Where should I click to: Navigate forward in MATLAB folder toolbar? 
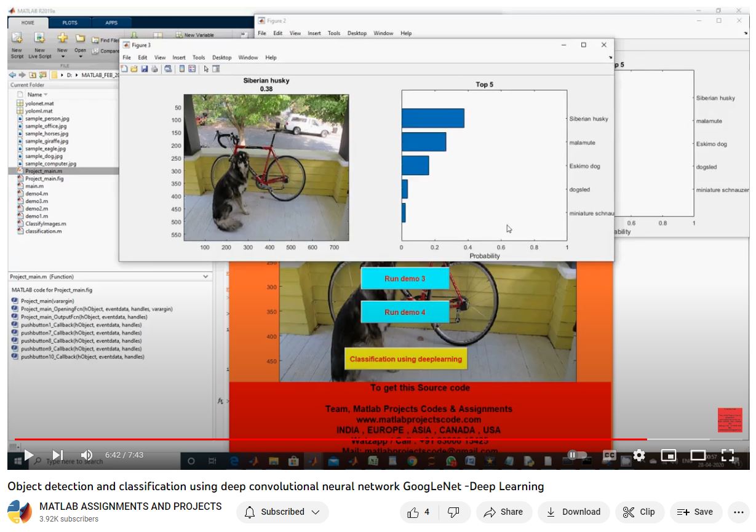coord(22,74)
